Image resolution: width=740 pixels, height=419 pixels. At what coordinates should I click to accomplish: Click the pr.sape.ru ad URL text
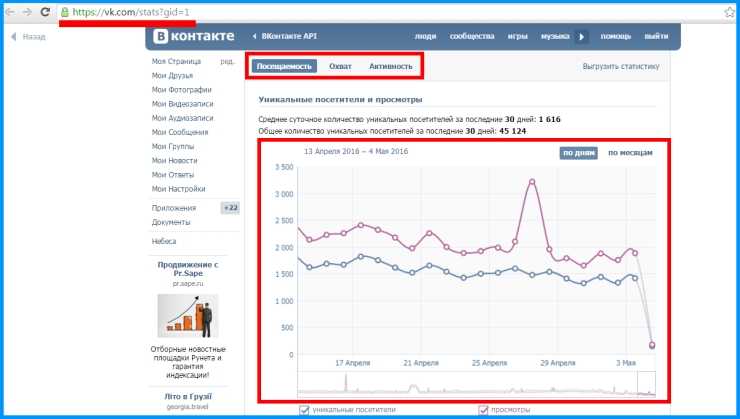[188, 284]
